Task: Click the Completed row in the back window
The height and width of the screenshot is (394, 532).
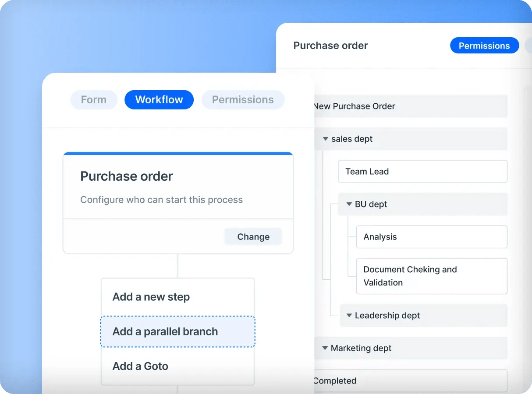Action: pos(411,381)
